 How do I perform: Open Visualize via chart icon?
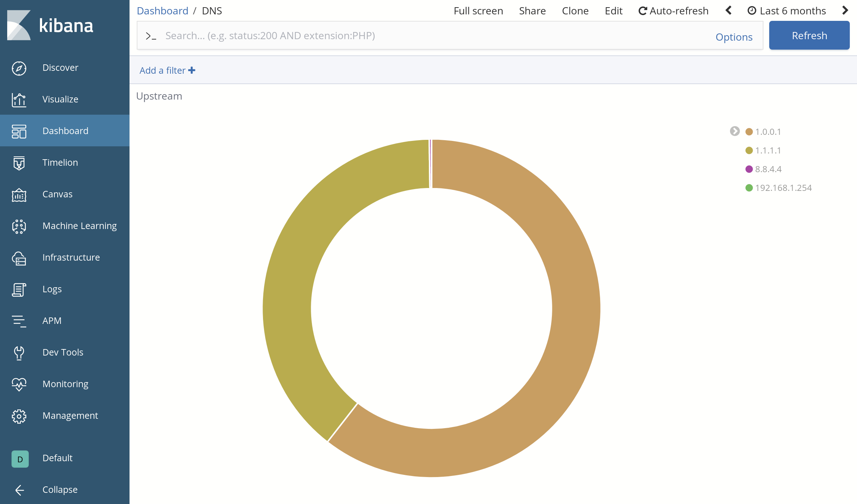click(19, 100)
